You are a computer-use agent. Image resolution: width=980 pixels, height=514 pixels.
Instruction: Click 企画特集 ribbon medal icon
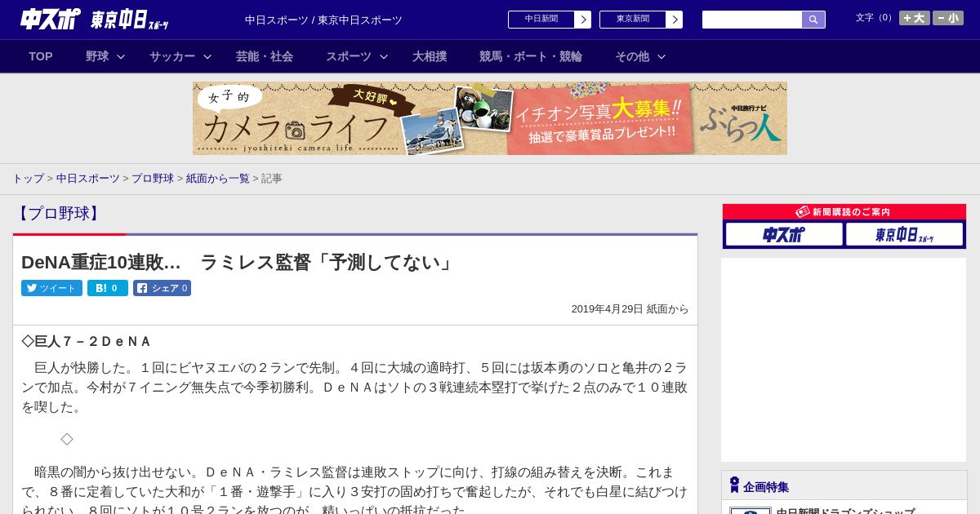(x=734, y=485)
